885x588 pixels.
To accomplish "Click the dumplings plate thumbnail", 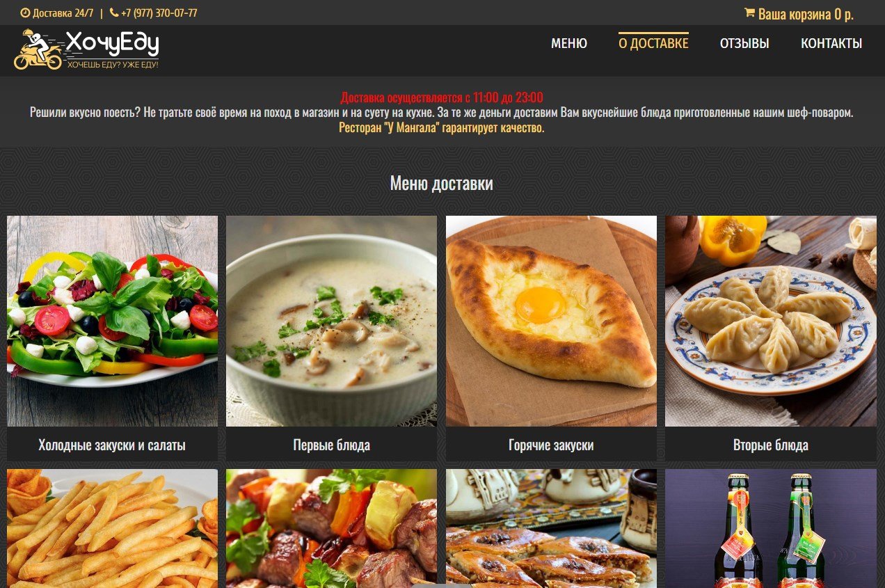I will click(x=771, y=321).
